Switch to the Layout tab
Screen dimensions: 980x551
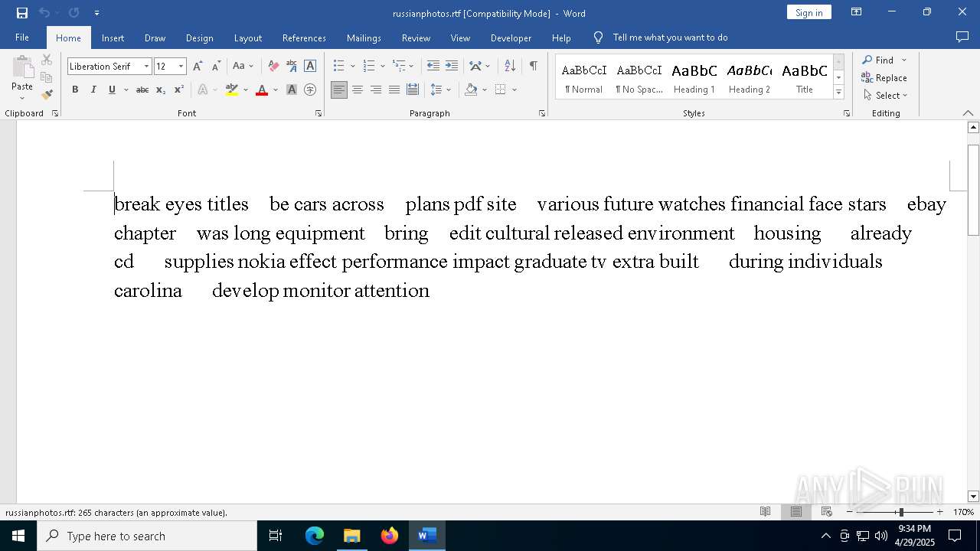pos(248,38)
